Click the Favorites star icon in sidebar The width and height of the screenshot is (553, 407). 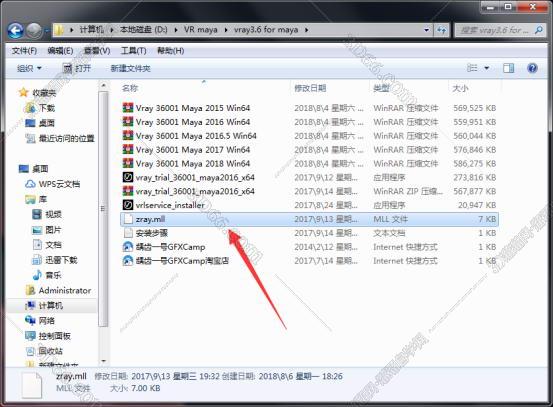coord(23,93)
